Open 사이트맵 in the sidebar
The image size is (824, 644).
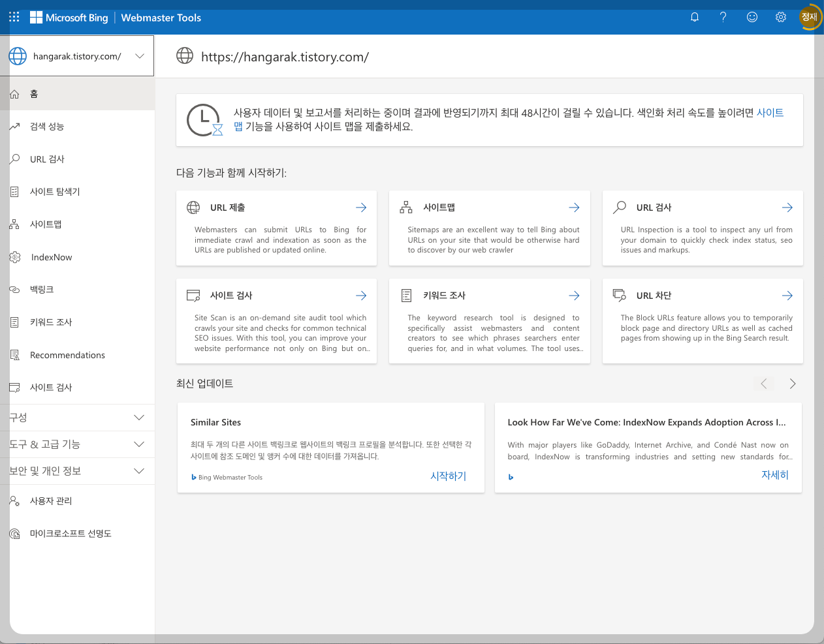pos(77,224)
